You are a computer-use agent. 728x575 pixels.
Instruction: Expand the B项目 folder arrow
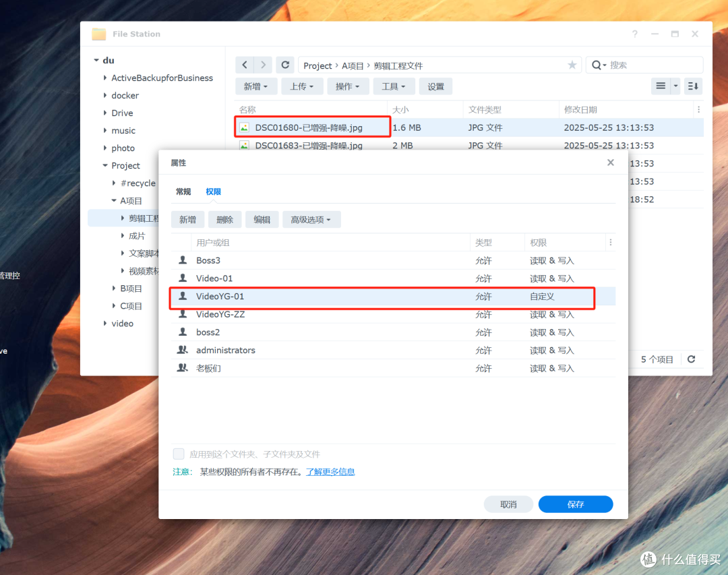pyautogui.click(x=114, y=289)
